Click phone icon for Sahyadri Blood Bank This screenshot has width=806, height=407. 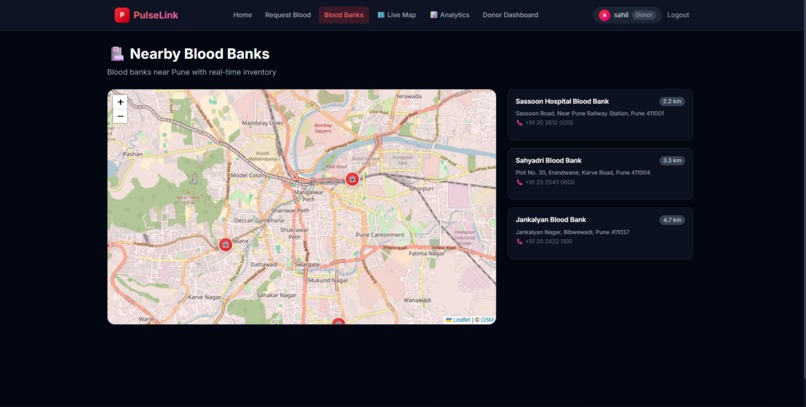(x=519, y=182)
